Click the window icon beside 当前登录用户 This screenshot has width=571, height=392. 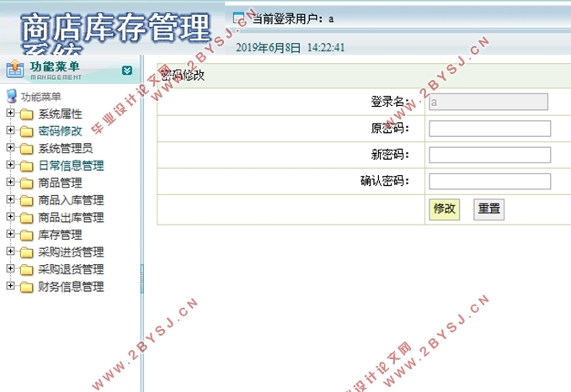coord(238,18)
